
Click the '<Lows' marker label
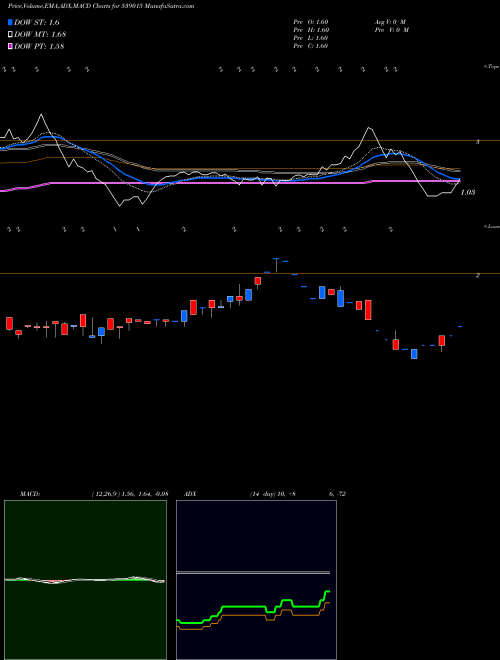coord(492,226)
